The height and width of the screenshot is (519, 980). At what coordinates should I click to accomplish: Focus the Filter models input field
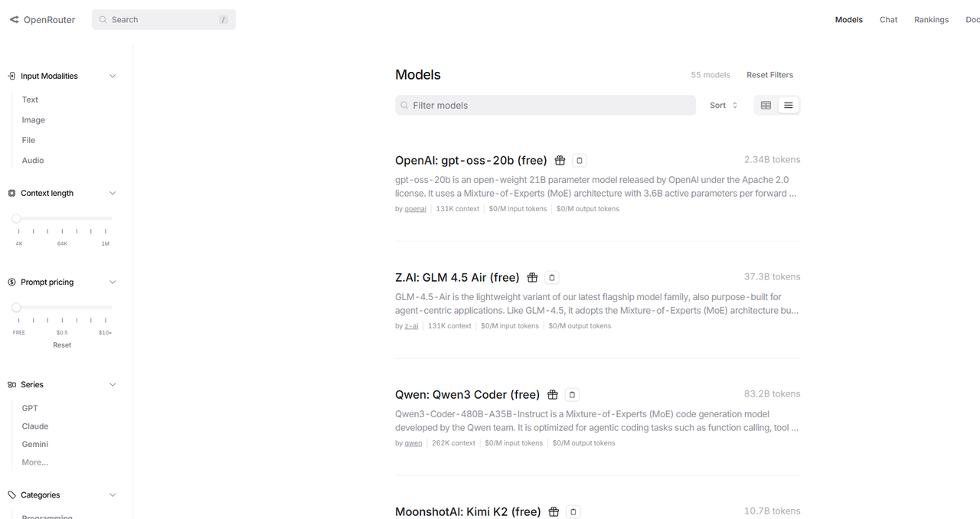(x=545, y=106)
